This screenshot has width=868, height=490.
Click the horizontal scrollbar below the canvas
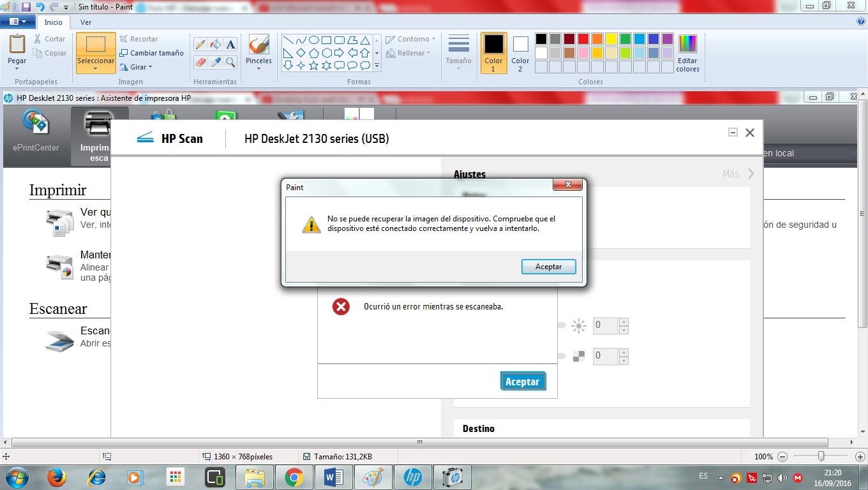pos(420,442)
